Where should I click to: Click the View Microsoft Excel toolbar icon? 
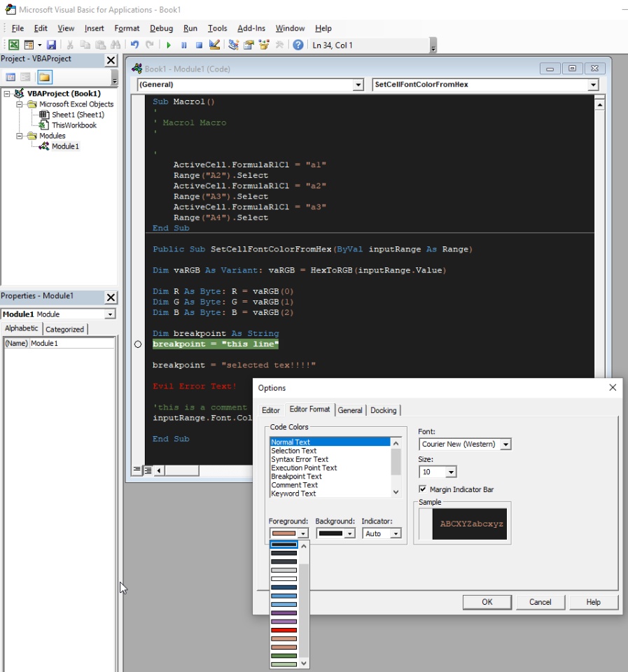pos(14,45)
